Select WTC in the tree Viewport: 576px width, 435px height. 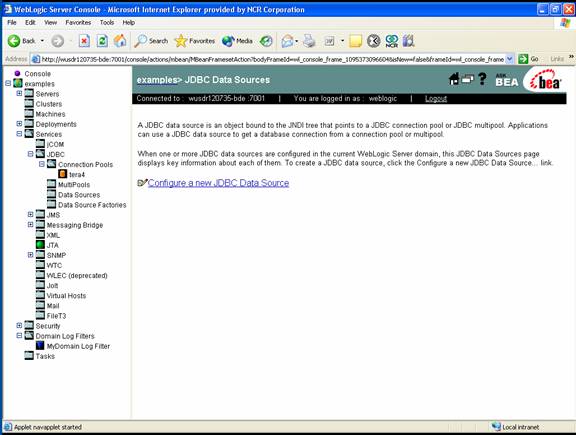point(54,265)
